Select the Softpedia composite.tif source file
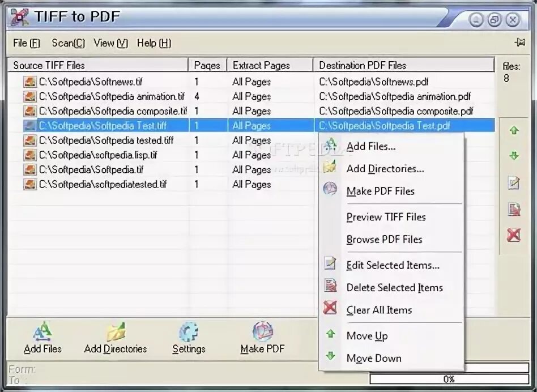 113,111
